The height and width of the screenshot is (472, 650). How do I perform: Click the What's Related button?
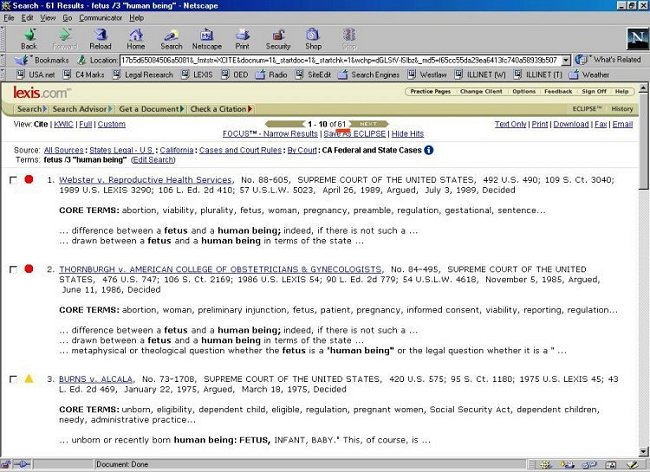tap(608, 60)
